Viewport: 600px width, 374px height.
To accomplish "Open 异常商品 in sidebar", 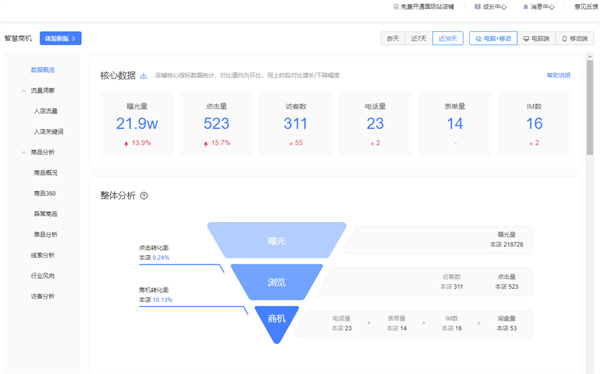I will 46,214.
